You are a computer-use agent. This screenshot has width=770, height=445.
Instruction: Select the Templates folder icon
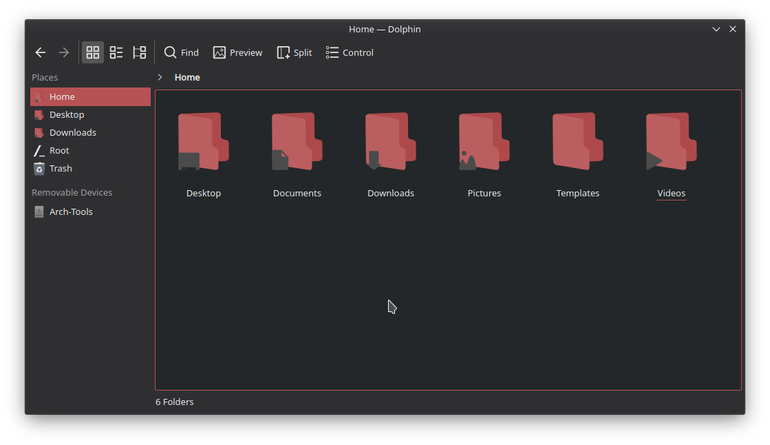click(578, 141)
